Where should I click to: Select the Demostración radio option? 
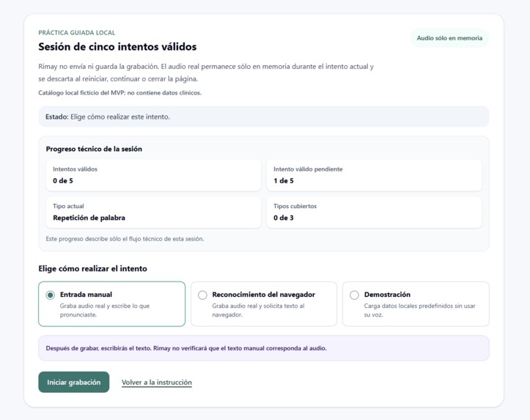[x=354, y=295]
